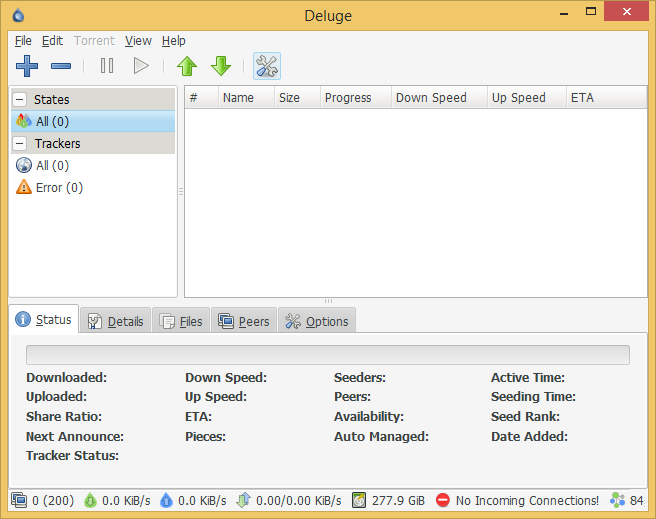Click the 0.00/0.00 KiB/s protocol traffic text
Image resolution: width=656 pixels, height=519 pixels.
point(298,501)
